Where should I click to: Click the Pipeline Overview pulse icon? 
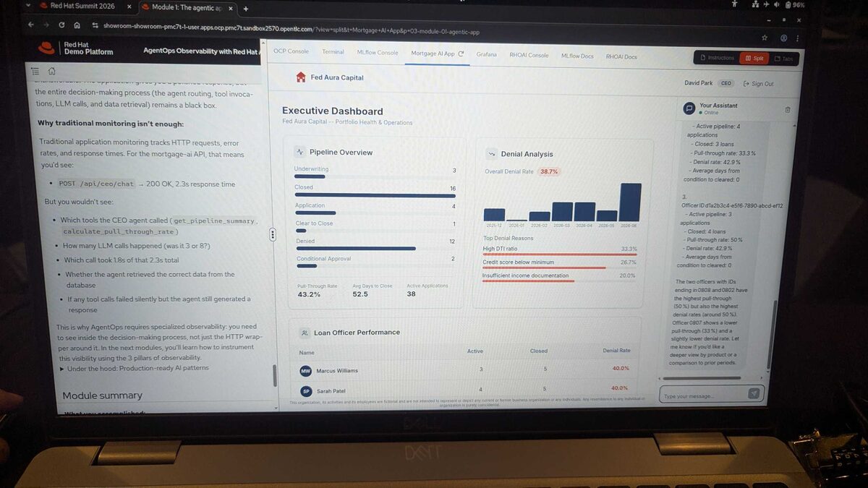point(300,152)
